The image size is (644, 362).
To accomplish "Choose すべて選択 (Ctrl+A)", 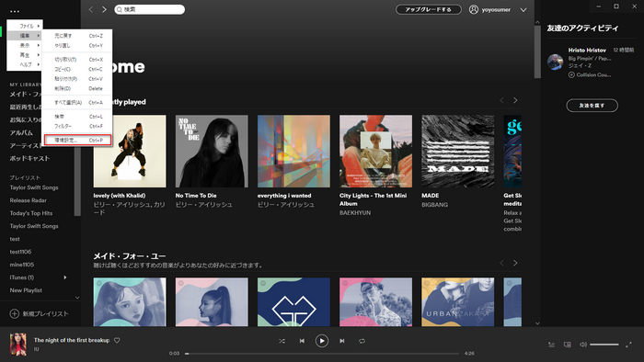I will pos(77,103).
